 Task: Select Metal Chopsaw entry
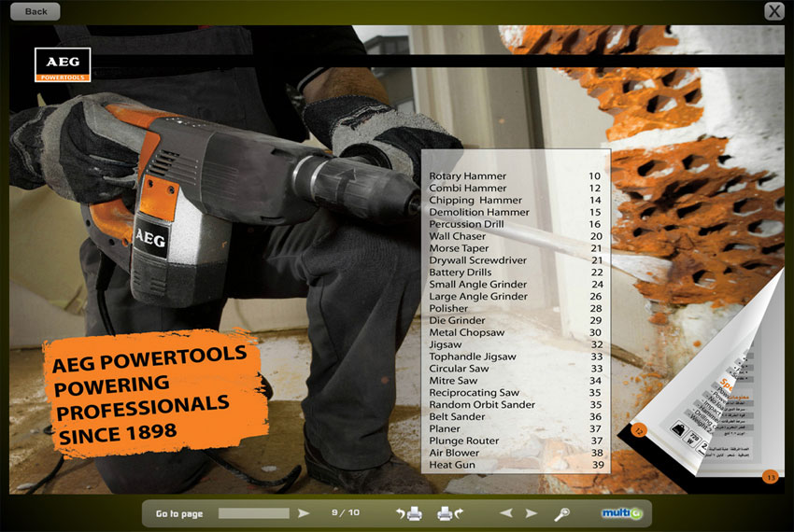pyautogui.click(x=515, y=332)
